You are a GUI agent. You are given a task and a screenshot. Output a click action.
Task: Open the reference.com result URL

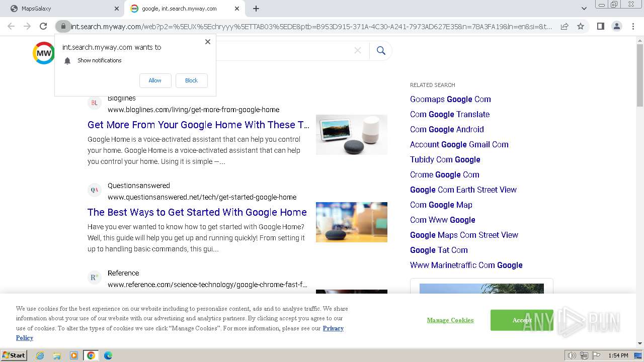[207, 285]
